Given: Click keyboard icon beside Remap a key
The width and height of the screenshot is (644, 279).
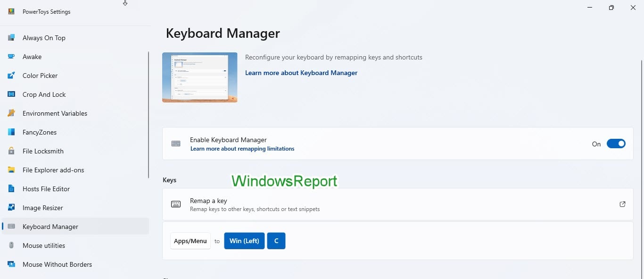Looking at the screenshot, I should (176, 204).
